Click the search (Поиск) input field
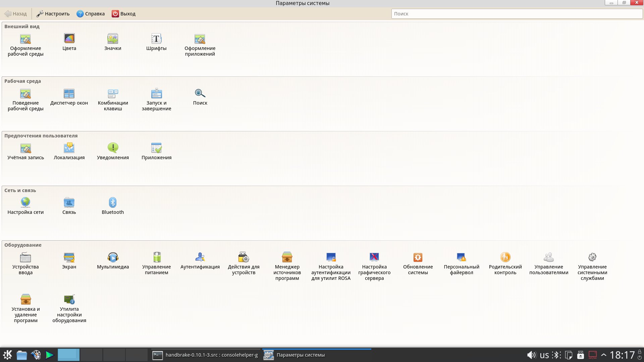This screenshot has height=362, width=644. [x=517, y=14]
